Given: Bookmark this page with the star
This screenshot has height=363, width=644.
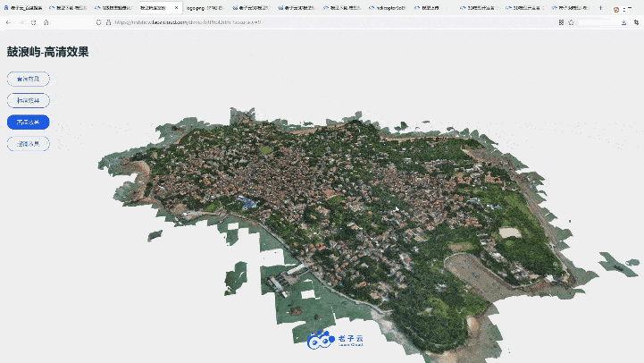Looking at the screenshot, I should tap(571, 22).
